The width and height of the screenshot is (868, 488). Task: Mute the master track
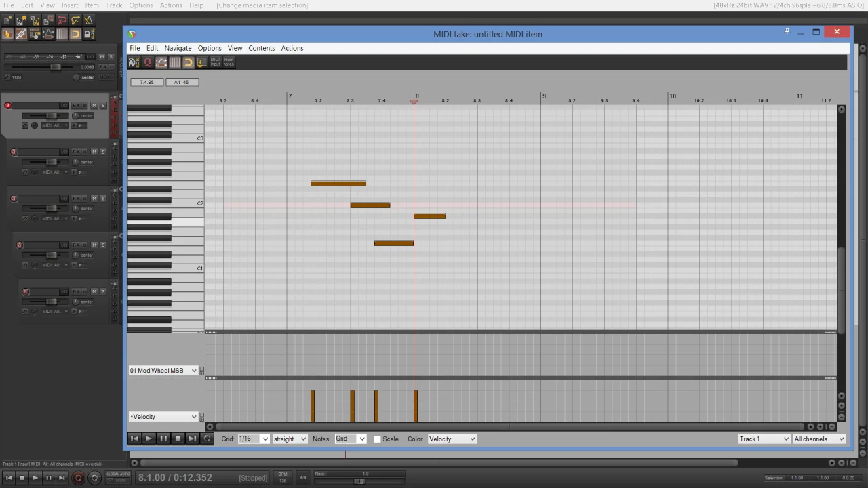(102, 57)
